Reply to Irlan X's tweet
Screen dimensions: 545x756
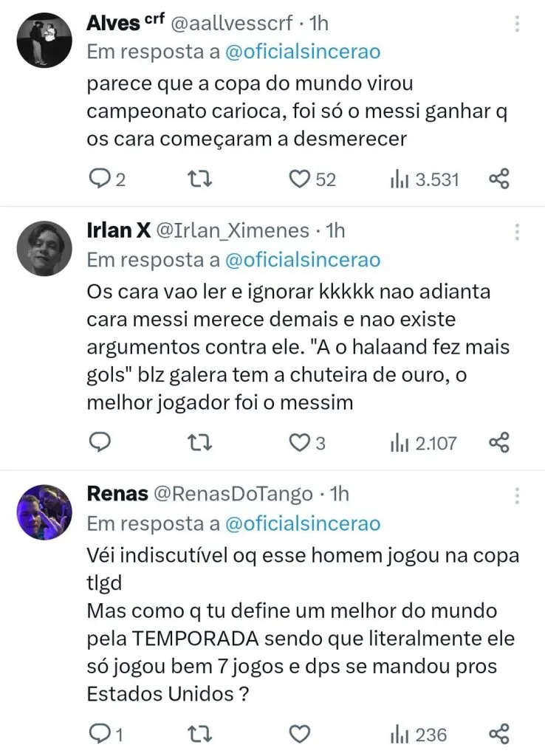[x=99, y=443]
